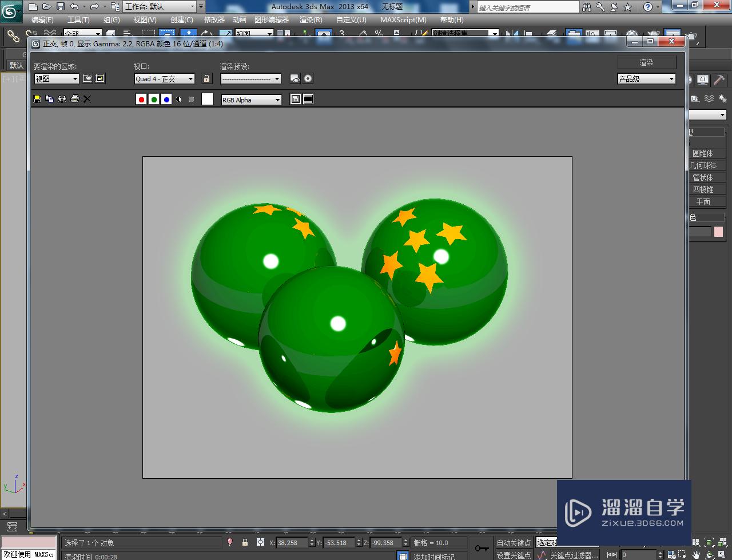
Task: Toggle the viewport lock in the render window
Action: [x=207, y=78]
